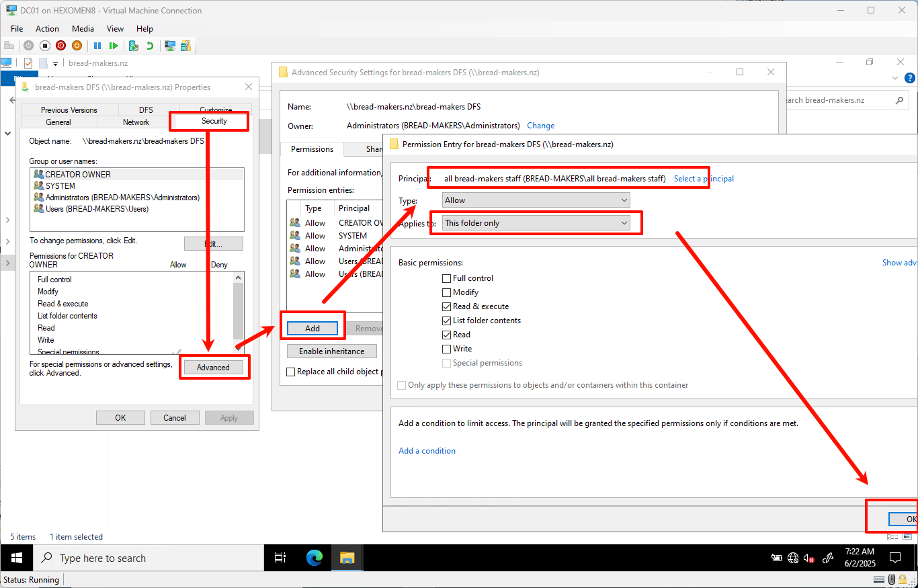Screen dimensions: 918x588
Task: Open the notification center icon
Action: tap(895, 558)
